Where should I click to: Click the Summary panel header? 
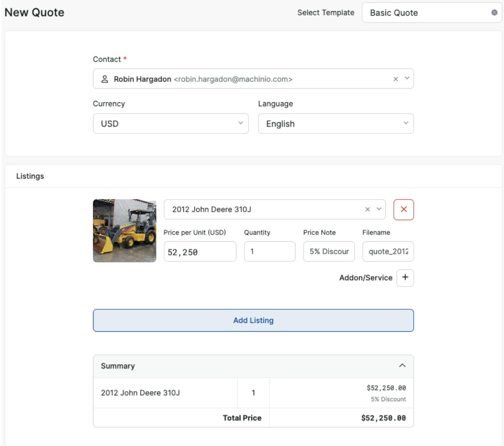click(x=240, y=366)
